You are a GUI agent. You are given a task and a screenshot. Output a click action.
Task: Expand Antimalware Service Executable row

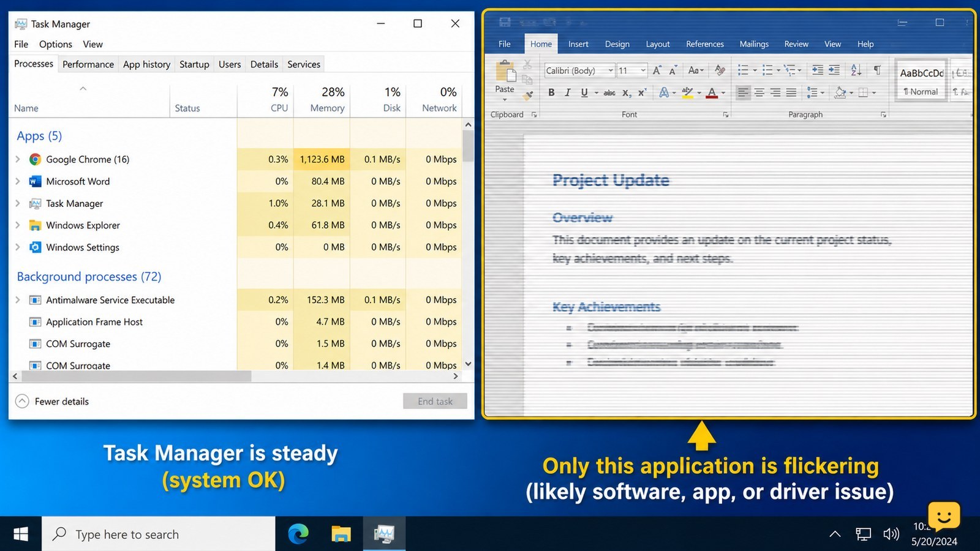(18, 300)
